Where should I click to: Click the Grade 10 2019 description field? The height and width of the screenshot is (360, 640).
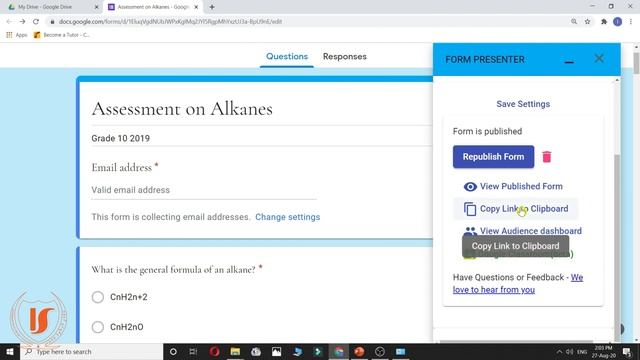coord(120,138)
